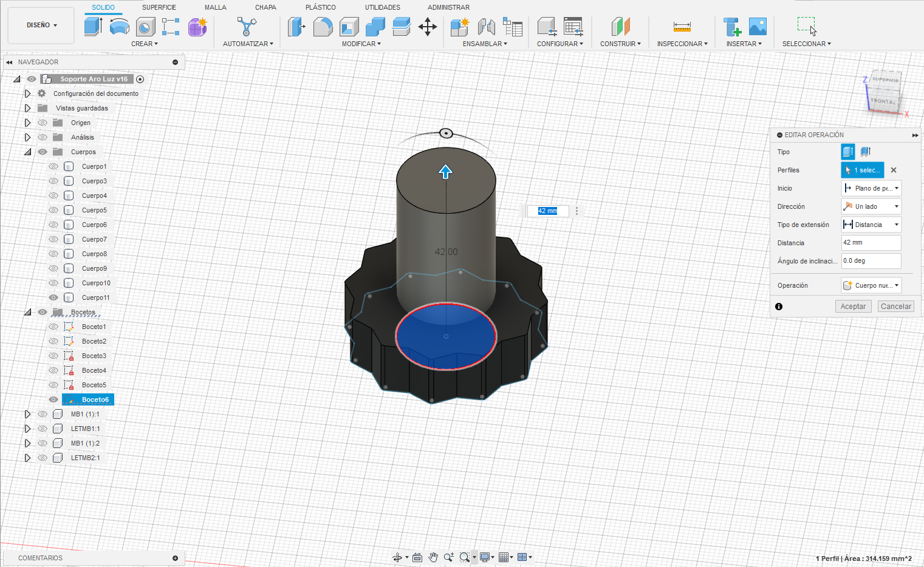Image resolution: width=924 pixels, height=567 pixels.
Task: Open the Tipo de extensión dropdown
Action: click(871, 225)
